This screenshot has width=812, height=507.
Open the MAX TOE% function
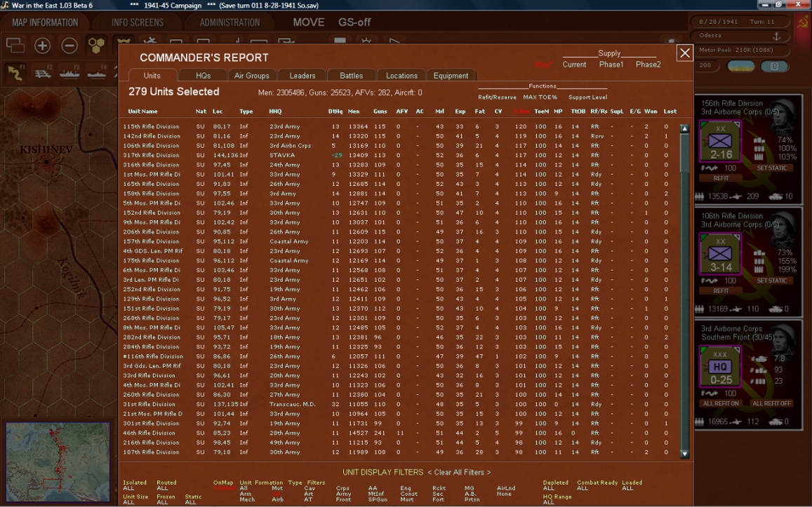[540, 97]
